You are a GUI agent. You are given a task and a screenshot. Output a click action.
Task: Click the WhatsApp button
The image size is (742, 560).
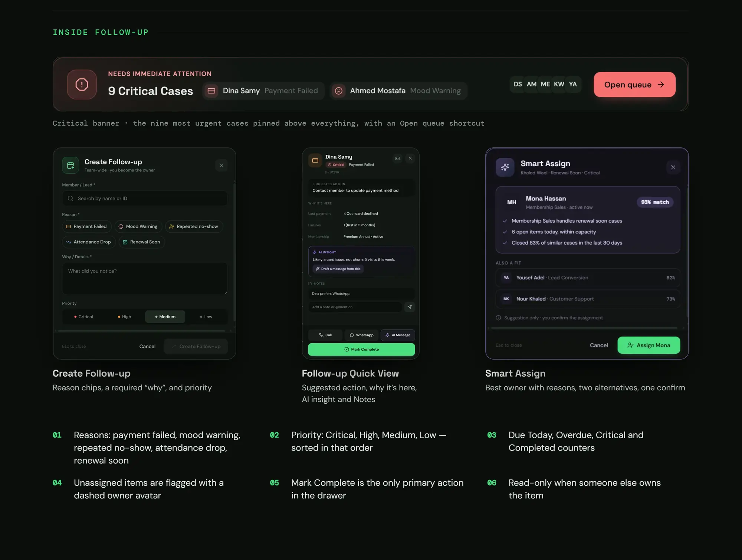[361, 335]
